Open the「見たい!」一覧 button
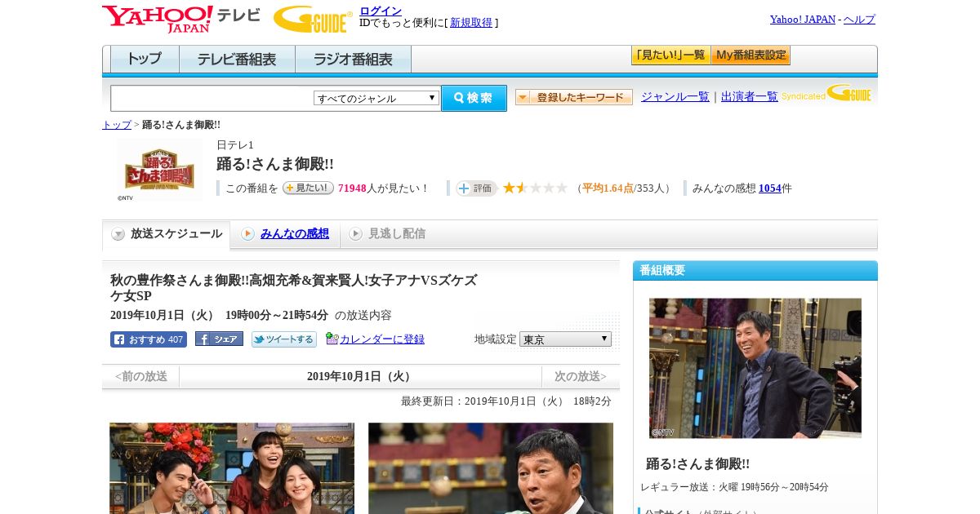The height and width of the screenshot is (514, 980). [670, 55]
